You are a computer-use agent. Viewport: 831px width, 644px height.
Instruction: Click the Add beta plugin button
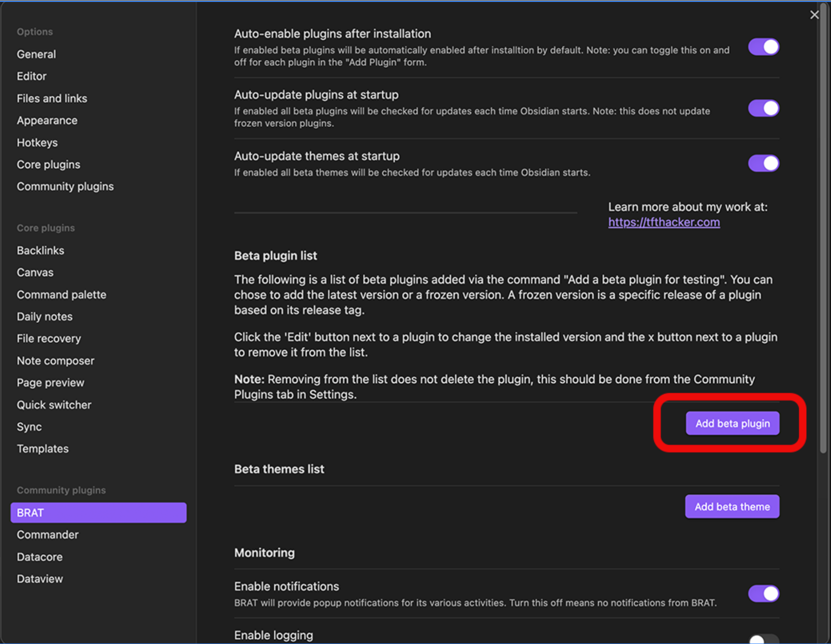click(732, 423)
